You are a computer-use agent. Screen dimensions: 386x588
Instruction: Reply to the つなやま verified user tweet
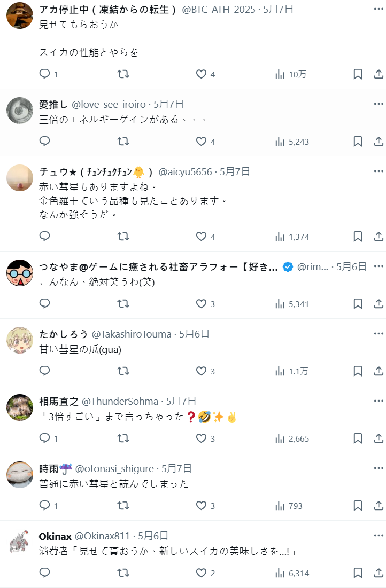(45, 303)
